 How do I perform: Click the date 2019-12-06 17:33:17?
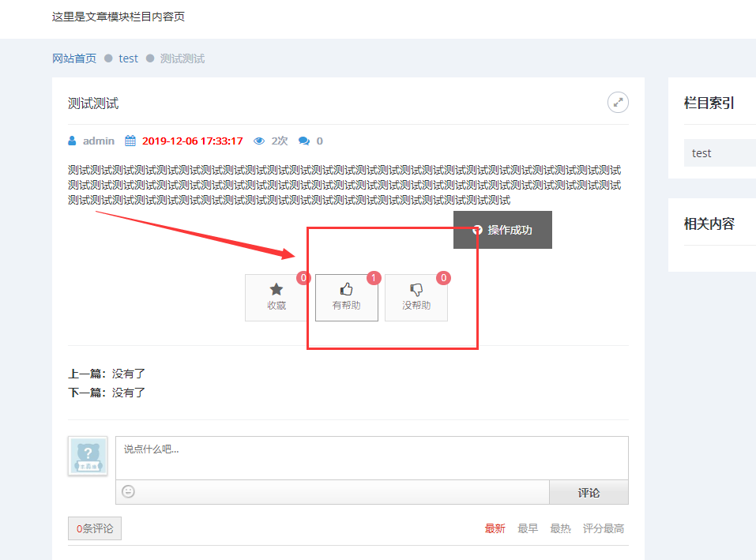point(193,141)
